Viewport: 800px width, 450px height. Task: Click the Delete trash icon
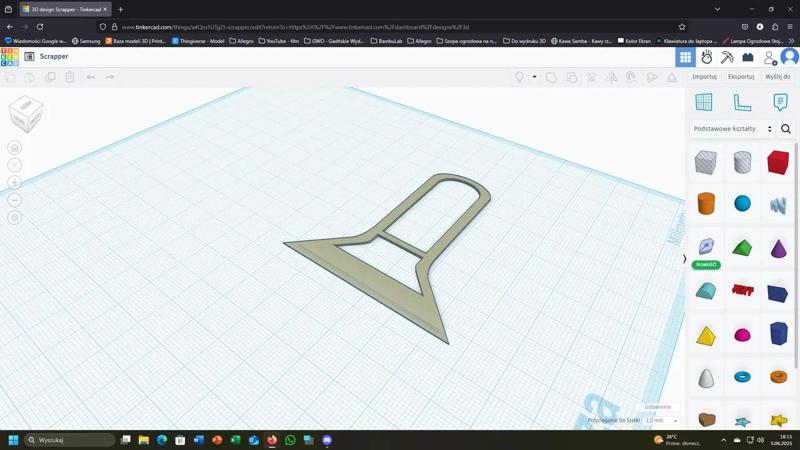(70, 77)
